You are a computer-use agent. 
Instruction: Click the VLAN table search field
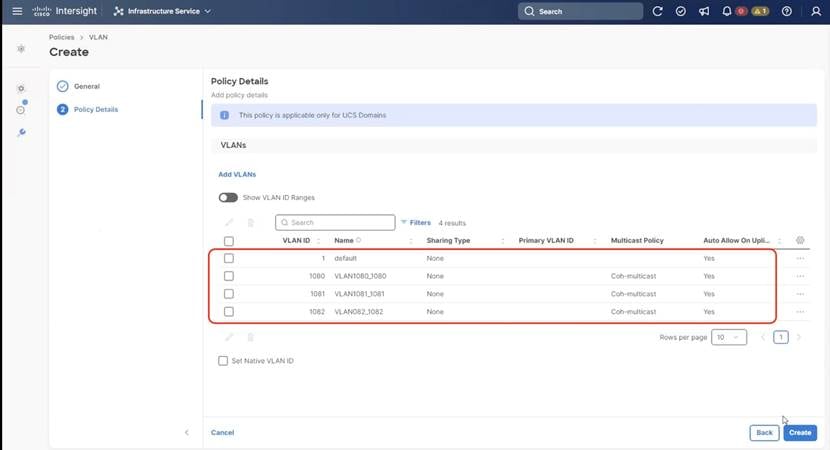(335, 222)
